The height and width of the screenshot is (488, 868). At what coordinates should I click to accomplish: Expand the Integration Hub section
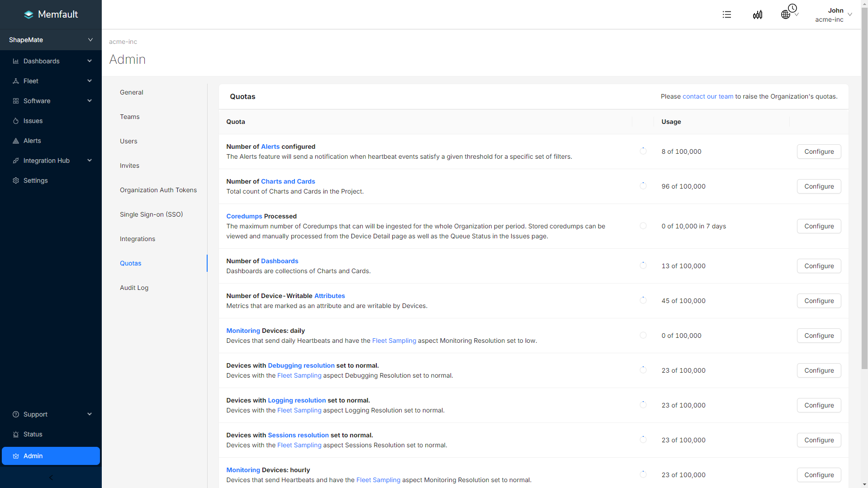pos(89,161)
